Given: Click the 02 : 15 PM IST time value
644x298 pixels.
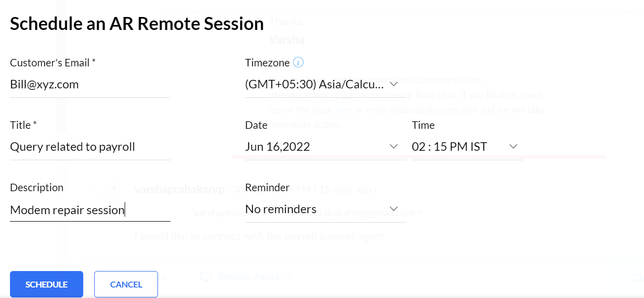Looking at the screenshot, I should [449, 147].
